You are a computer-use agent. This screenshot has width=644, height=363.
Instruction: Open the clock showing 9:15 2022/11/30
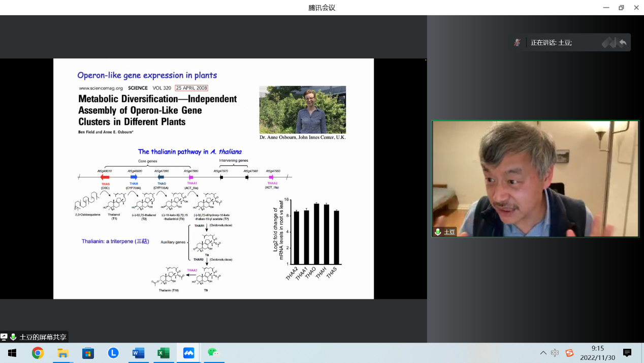[x=597, y=353]
